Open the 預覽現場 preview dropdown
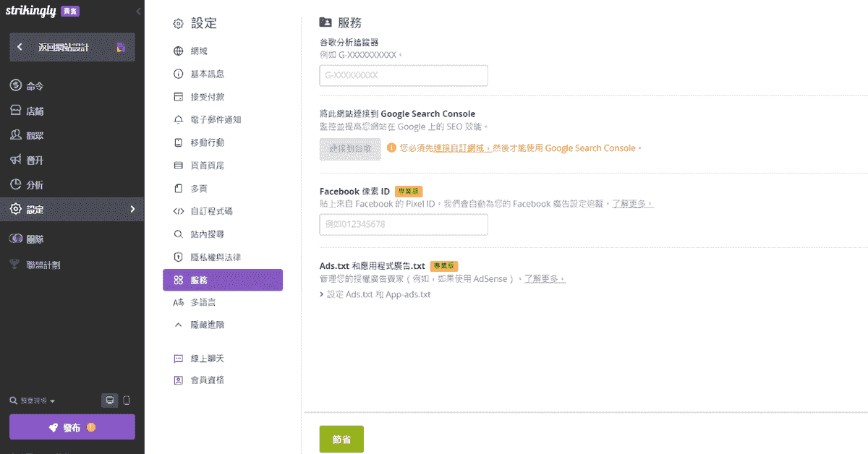 33,401
